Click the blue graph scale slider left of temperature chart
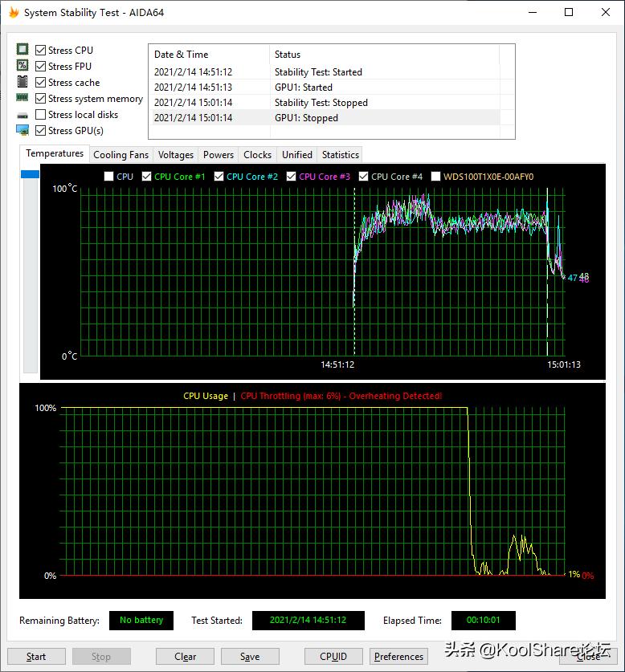Screen dimensions: 625x672 (30, 174)
